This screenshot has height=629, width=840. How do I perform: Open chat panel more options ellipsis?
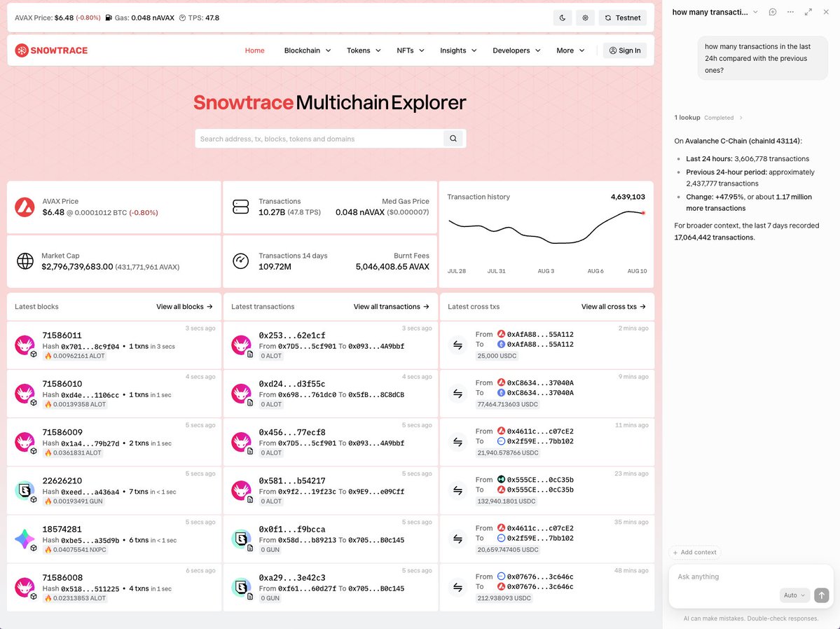790,12
